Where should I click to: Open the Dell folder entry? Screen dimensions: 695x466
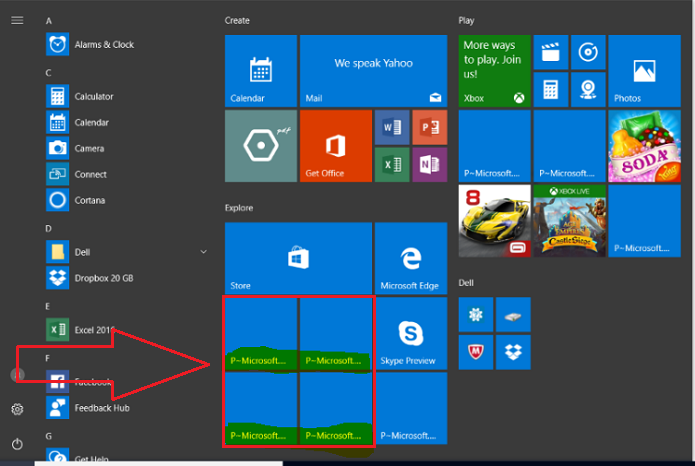(x=68, y=252)
